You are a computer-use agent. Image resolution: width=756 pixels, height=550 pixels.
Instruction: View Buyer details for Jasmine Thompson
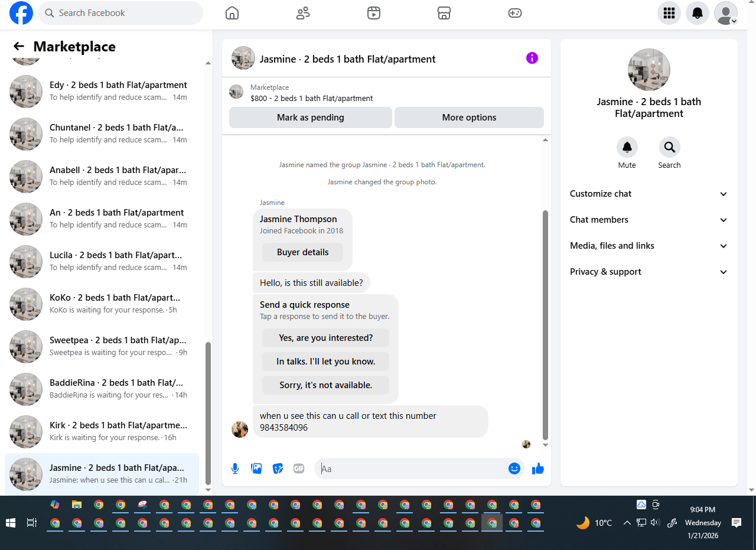(302, 252)
